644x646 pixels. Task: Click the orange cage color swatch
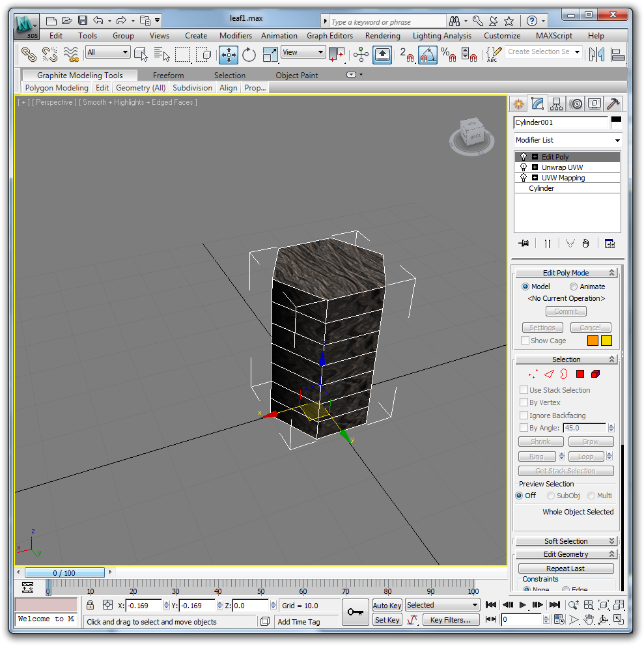pyautogui.click(x=593, y=341)
